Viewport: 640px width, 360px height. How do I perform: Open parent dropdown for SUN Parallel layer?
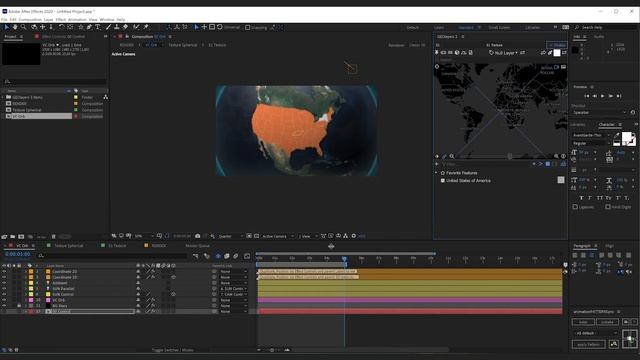coord(233,289)
